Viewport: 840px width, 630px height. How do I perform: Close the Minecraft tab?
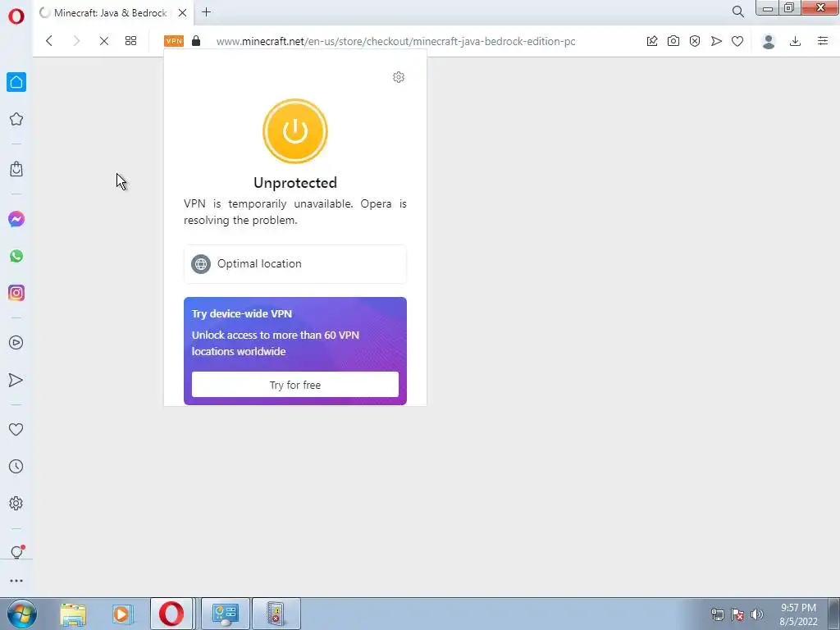(x=183, y=13)
